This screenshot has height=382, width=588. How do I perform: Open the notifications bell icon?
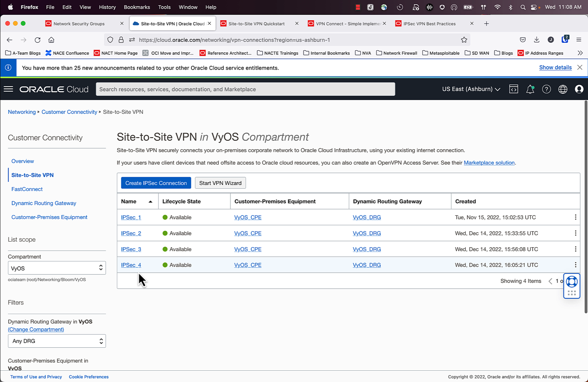click(x=530, y=89)
